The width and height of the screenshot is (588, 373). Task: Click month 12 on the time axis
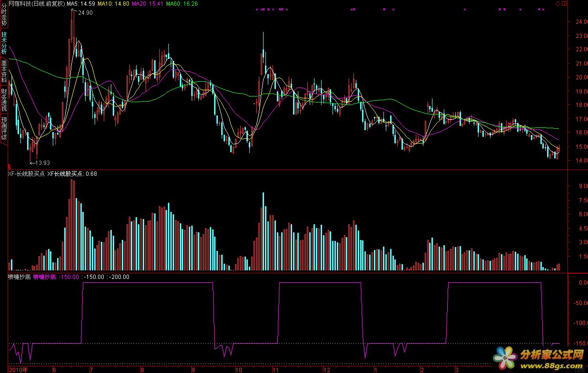[x=327, y=369]
